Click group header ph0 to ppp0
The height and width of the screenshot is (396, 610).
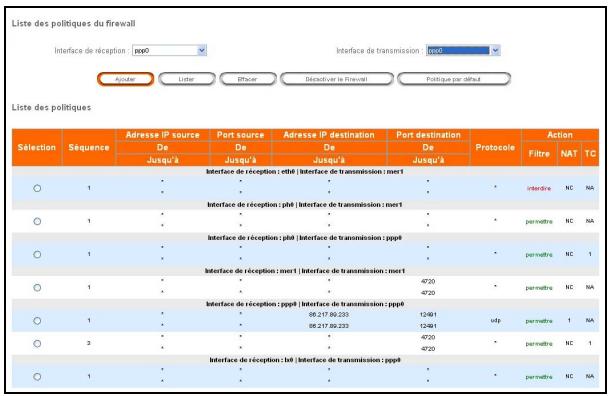point(305,238)
